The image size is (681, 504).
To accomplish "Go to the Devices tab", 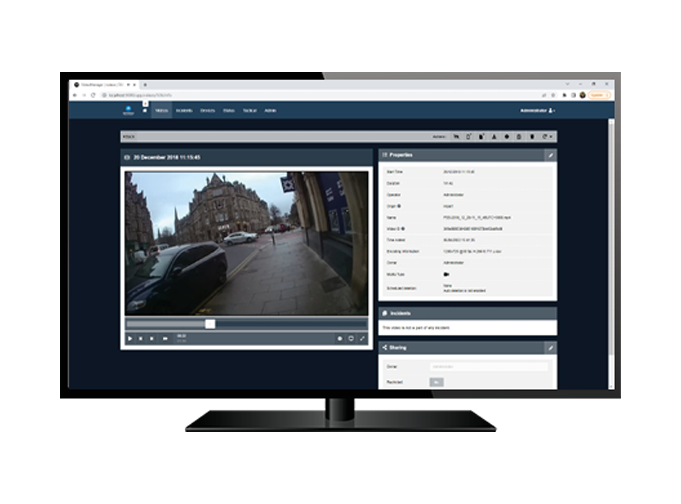I will (x=207, y=110).
